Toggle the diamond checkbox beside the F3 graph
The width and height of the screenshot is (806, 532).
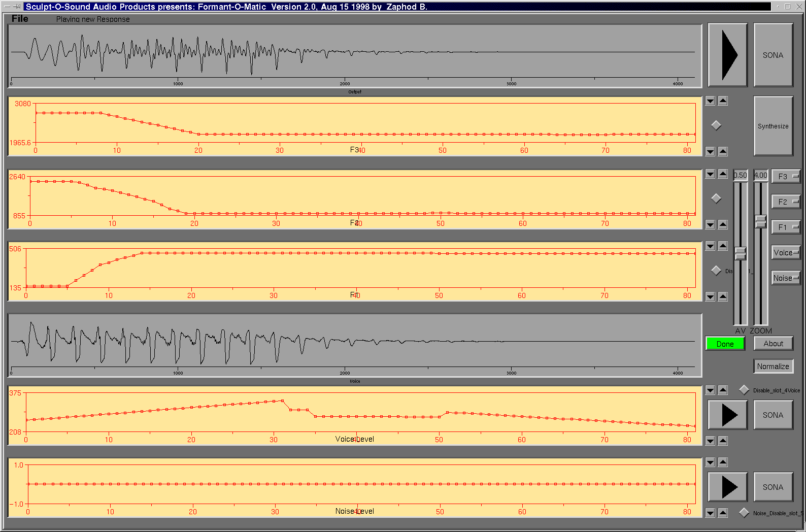pos(716,125)
